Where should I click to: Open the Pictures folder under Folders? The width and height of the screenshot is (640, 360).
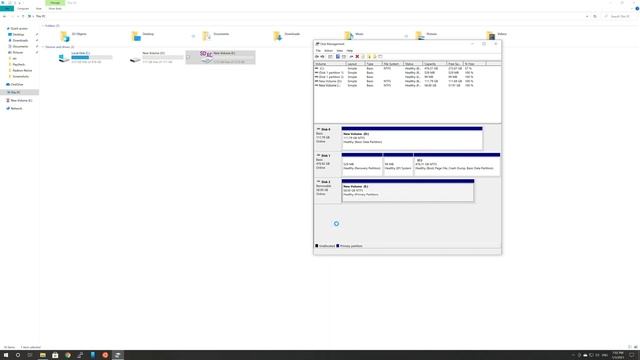pos(427,36)
